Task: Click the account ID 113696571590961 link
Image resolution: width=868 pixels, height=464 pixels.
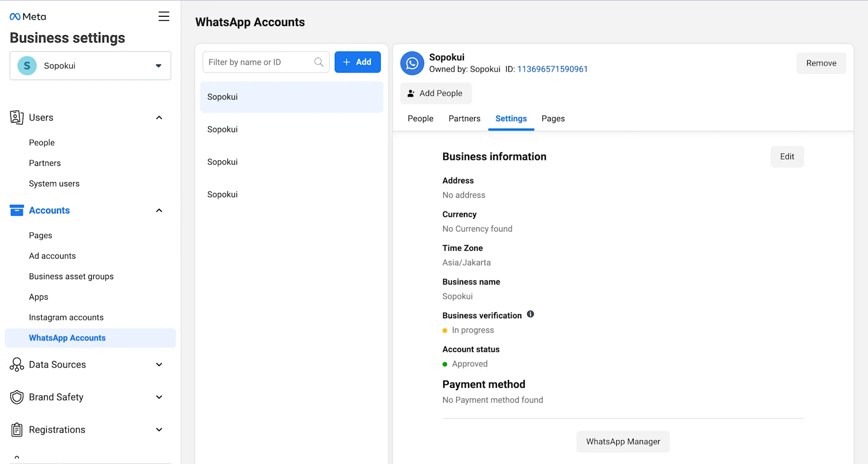Action: 552,69
